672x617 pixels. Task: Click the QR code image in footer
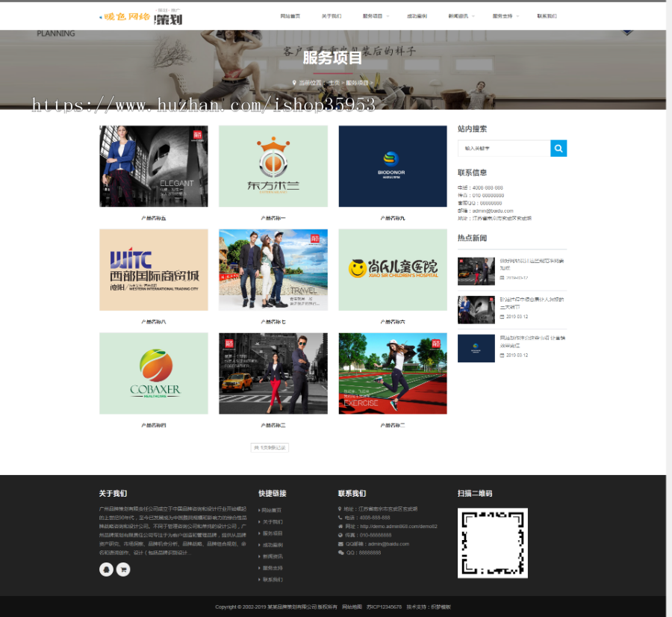pos(492,542)
